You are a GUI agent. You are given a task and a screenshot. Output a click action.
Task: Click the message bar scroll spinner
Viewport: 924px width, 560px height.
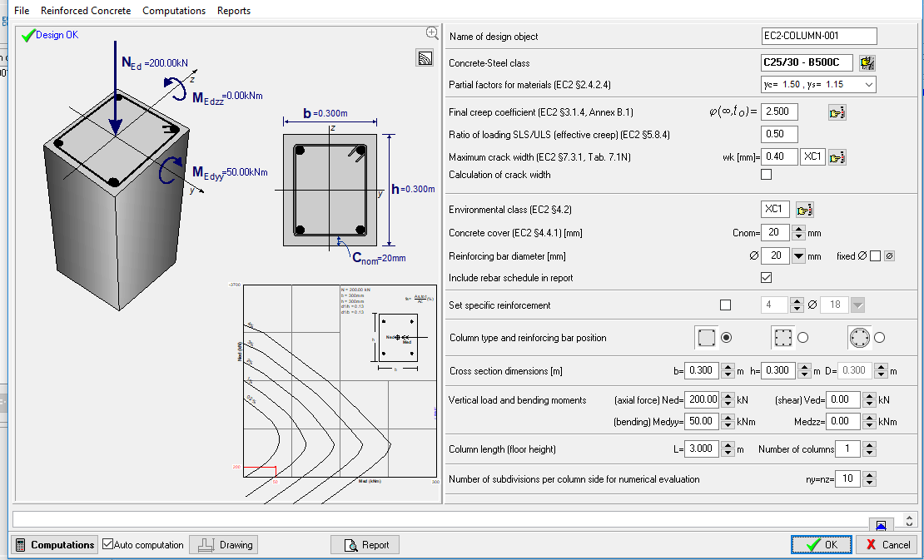[909, 521]
